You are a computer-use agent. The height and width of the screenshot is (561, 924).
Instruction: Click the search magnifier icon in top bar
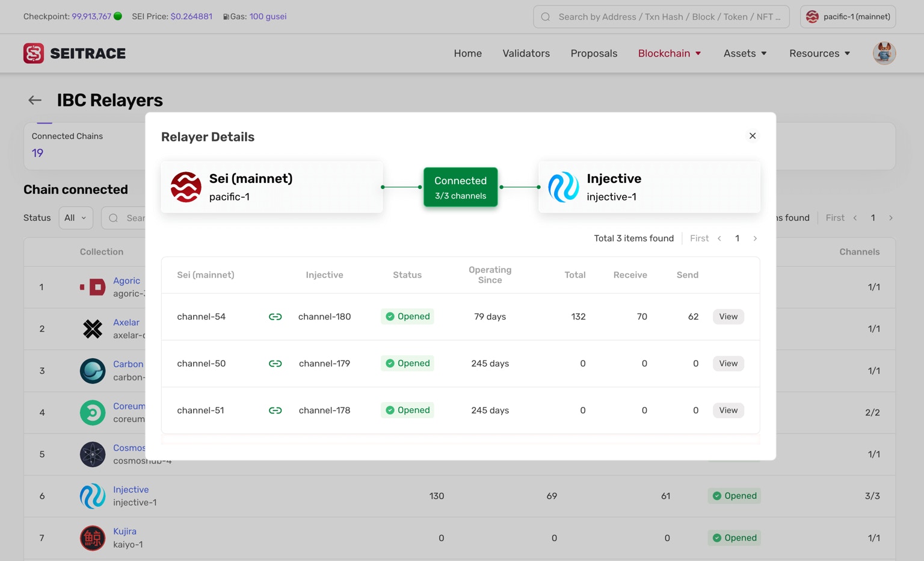(x=546, y=17)
